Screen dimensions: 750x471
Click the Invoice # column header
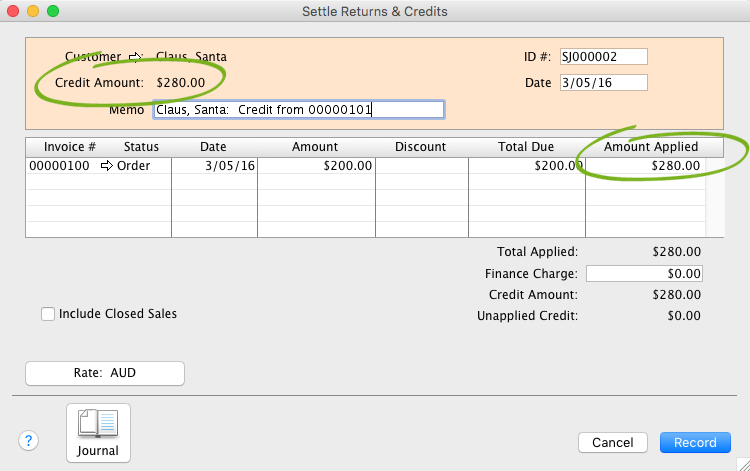tap(71, 147)
